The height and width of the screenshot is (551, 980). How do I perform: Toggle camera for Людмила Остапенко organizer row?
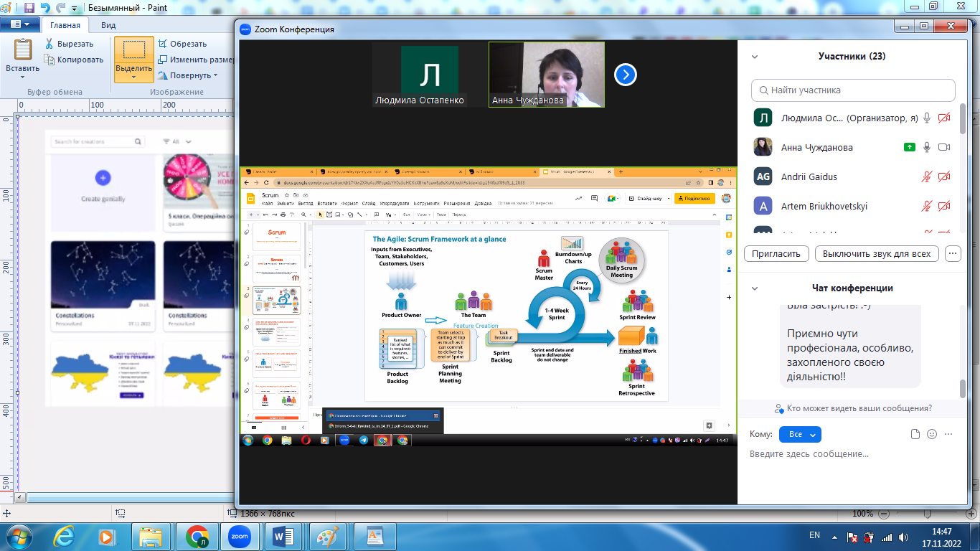point(944,118)
